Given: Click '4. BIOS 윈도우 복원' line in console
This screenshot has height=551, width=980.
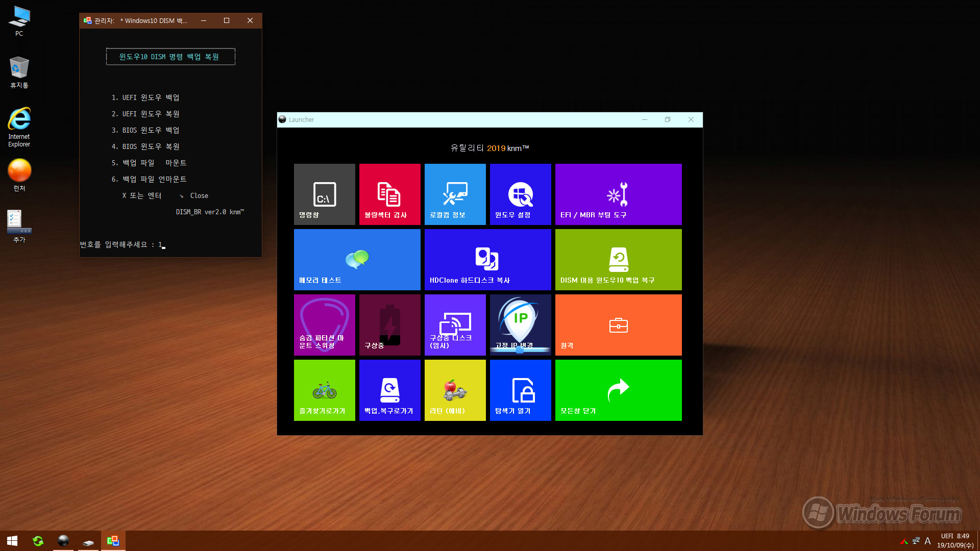Looking at the screenshot, I should (x=145, y=146).
